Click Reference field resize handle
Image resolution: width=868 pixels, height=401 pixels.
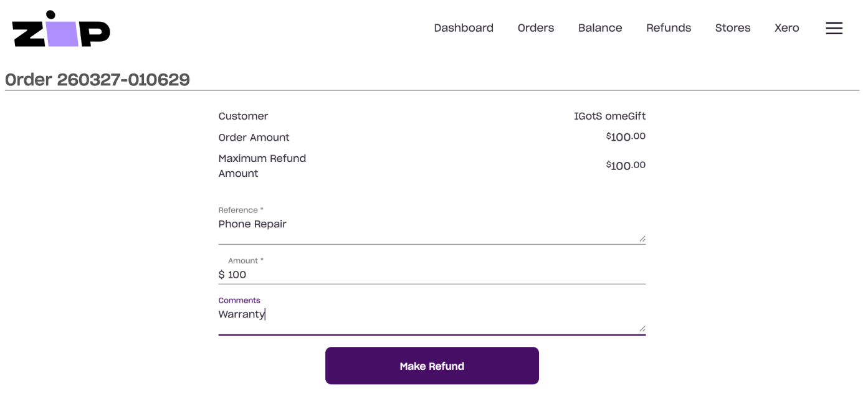click(642, 238)
